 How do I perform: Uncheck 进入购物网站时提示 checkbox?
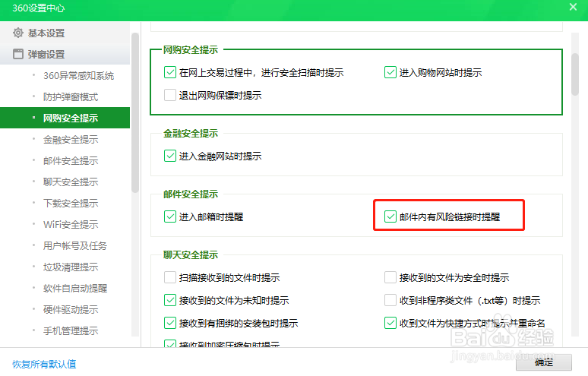[390, 72]
